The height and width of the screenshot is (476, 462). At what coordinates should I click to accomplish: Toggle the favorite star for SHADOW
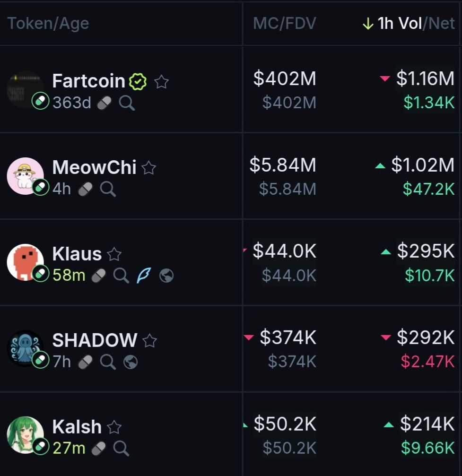[150, 340]
